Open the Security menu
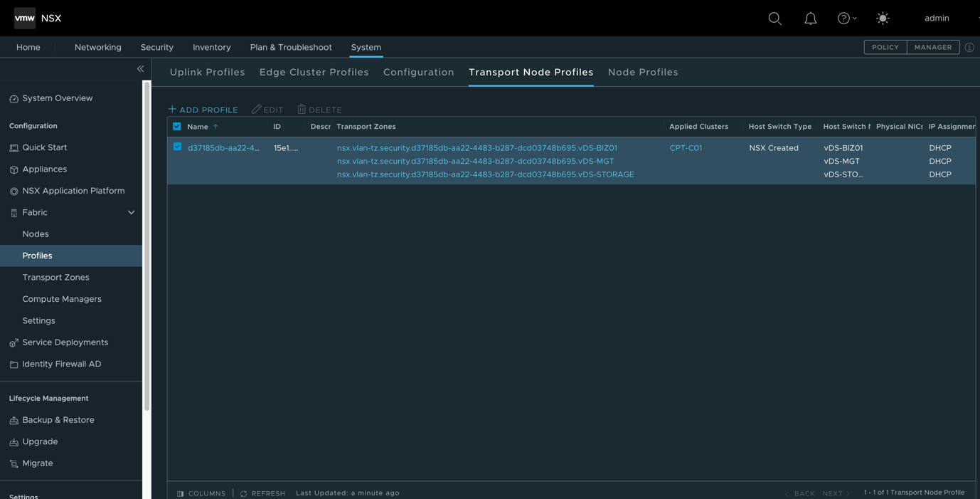Image resolution: width=980 pixels, height=499 pixels. [x=157, y=47]
